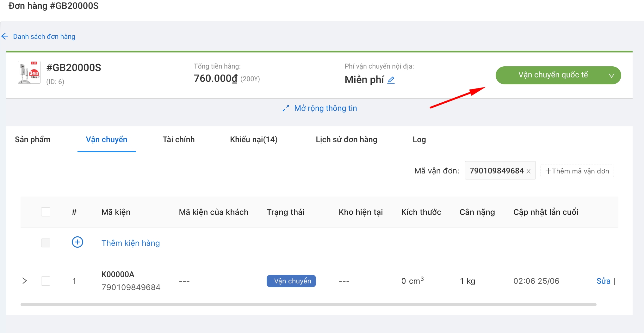
Task: Click the Sửa link for package K00000A
Action: click(603, 281)
